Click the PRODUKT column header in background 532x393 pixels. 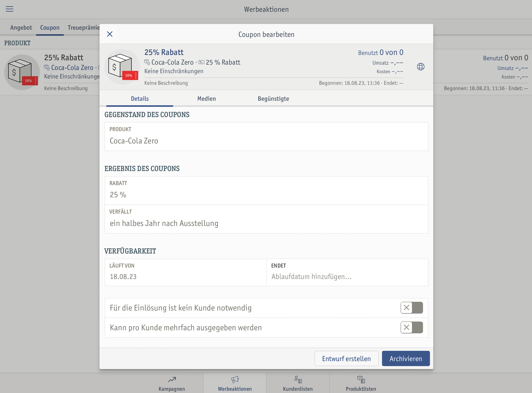pos(17,43)
